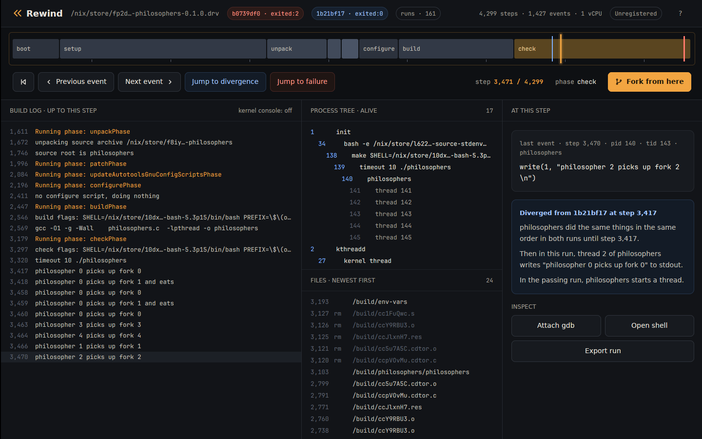Click log line 'timeout 10 ./philosophers'
The width and height of the screenshot is (702, 439).
tap(151, 260)
